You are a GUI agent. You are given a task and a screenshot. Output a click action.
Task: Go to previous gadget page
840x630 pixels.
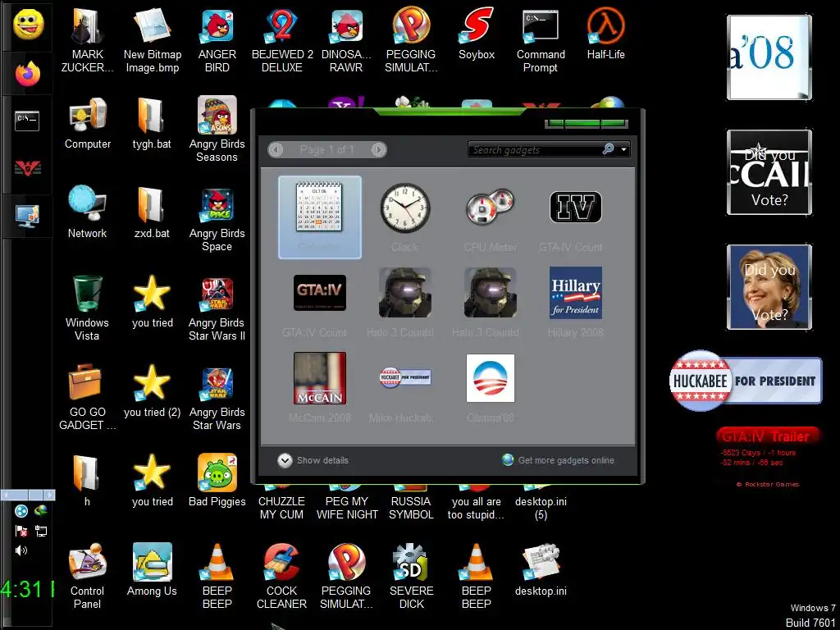276,149
